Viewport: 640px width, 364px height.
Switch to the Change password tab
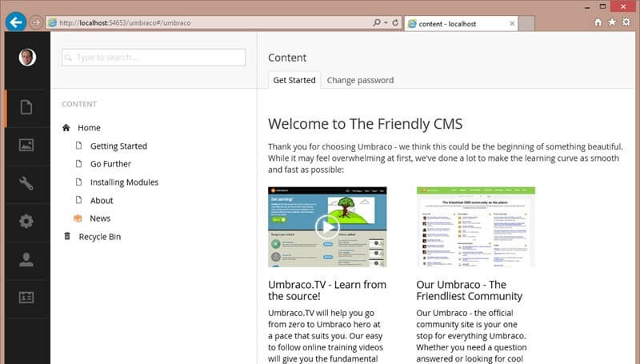[361, 80]
